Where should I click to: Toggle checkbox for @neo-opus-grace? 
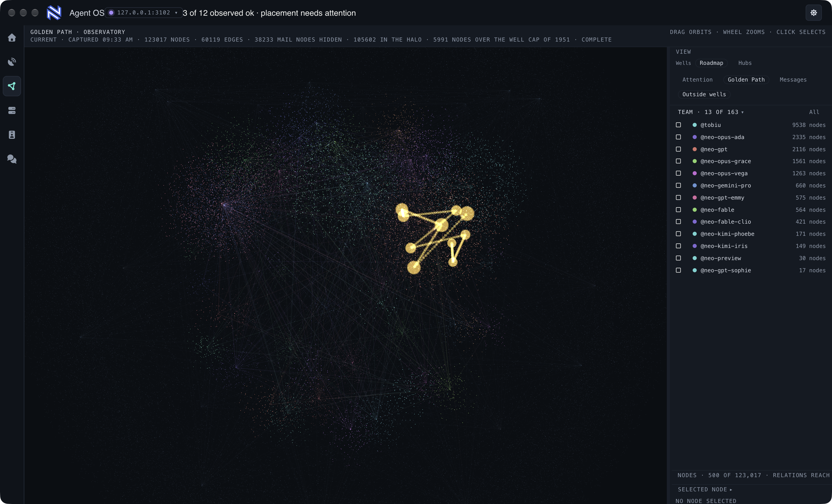(678, 161)
